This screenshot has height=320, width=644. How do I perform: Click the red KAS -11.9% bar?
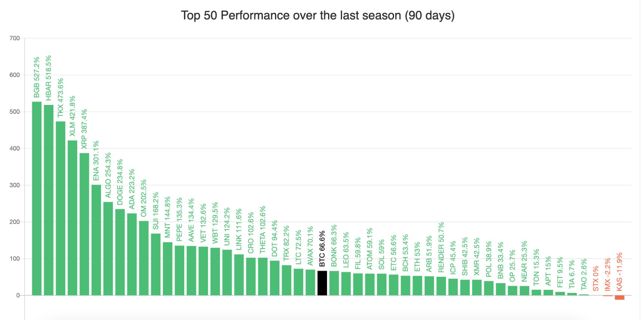coord(620,297)
